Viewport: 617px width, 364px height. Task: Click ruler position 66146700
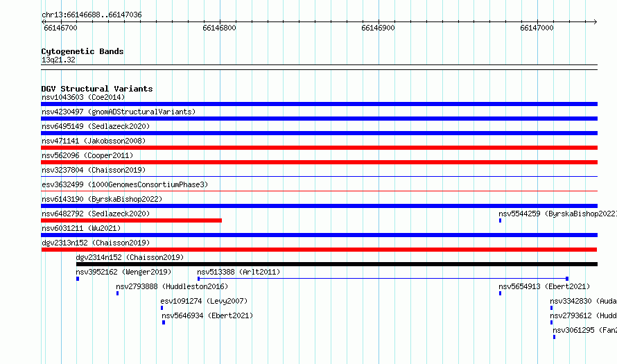click(60, 28)
